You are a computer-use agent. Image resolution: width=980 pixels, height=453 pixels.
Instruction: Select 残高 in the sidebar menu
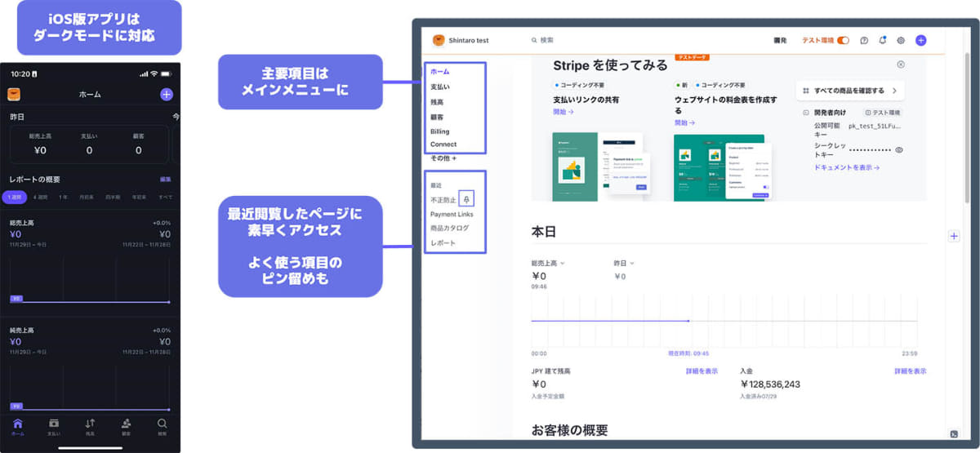tap(437, 102)
